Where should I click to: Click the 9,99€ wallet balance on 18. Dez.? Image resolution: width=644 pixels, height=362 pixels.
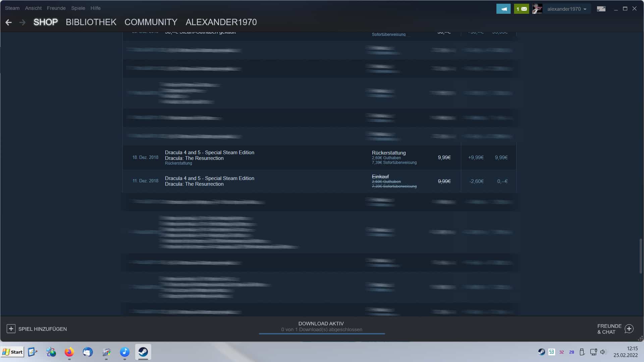[x=501, y=158]
